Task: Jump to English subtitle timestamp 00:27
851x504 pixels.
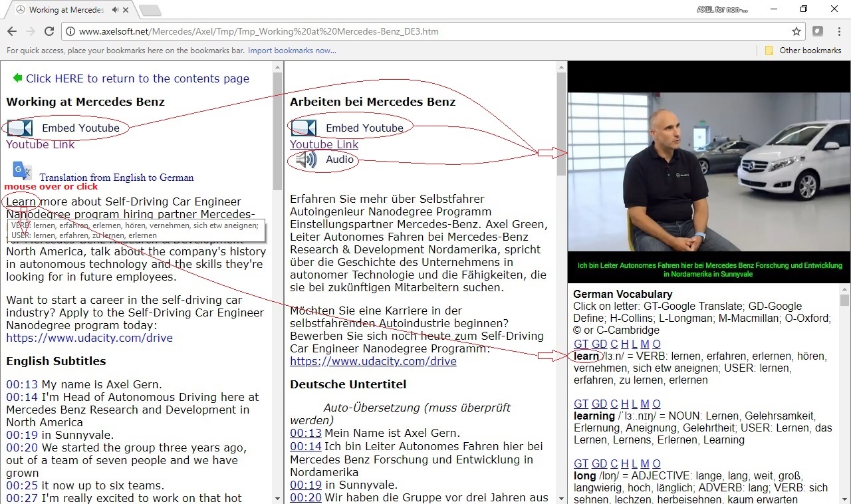Action: click(x=23, y=498)
